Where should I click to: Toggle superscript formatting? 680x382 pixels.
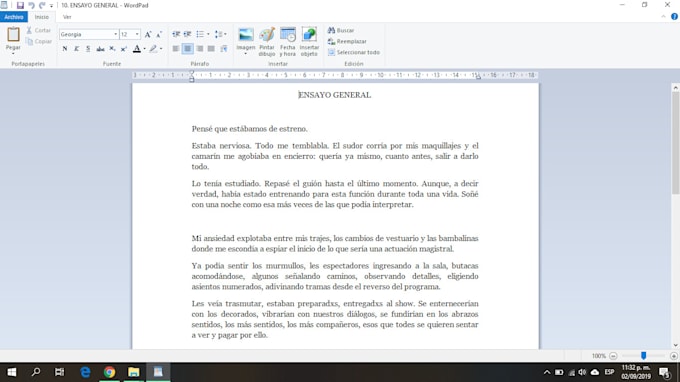point(124,49)
